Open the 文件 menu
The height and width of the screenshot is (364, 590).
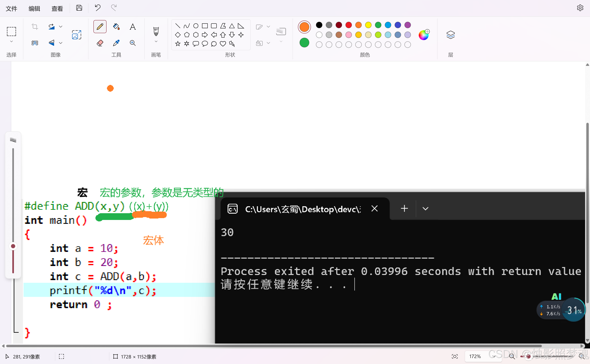11,8
